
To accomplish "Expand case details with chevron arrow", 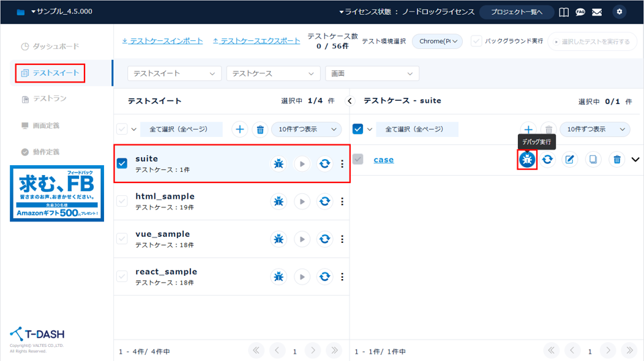I will point(635,160).
